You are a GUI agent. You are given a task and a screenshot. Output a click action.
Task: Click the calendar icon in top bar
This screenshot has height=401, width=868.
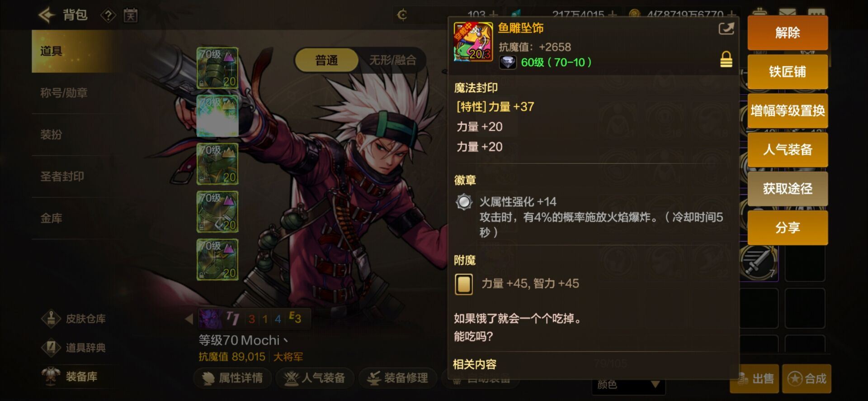(130, 16)
